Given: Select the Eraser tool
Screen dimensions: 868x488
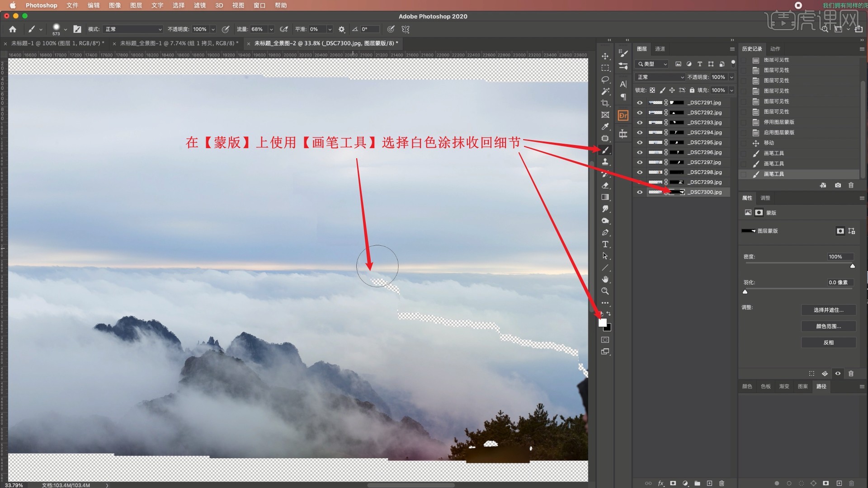Looking at the screenshot, I should point(605,185).
